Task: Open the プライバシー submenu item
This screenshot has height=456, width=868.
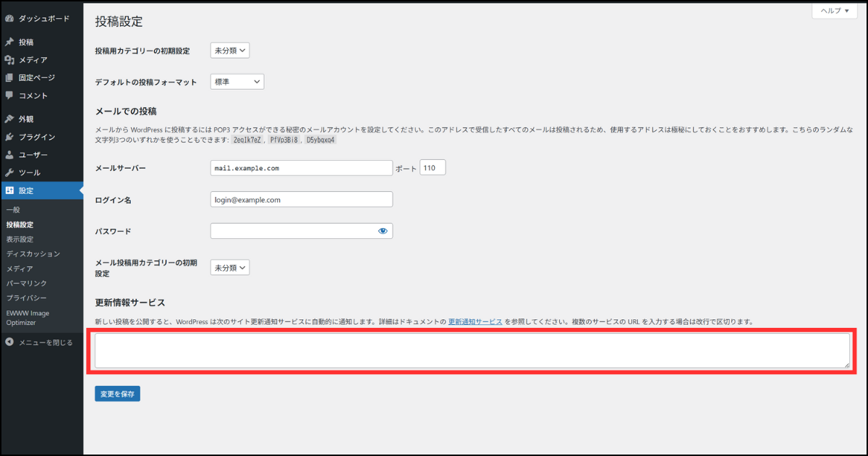Action: point(27,298)
